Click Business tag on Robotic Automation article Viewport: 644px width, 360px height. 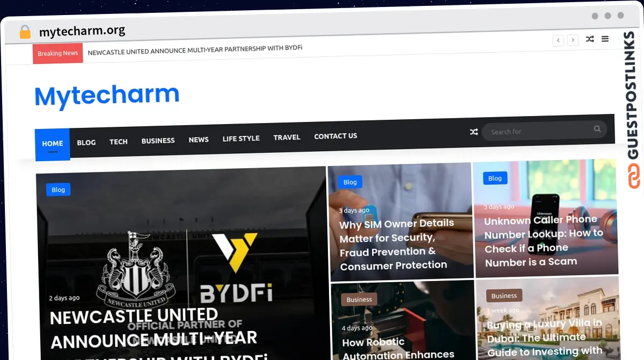[360, 300]
